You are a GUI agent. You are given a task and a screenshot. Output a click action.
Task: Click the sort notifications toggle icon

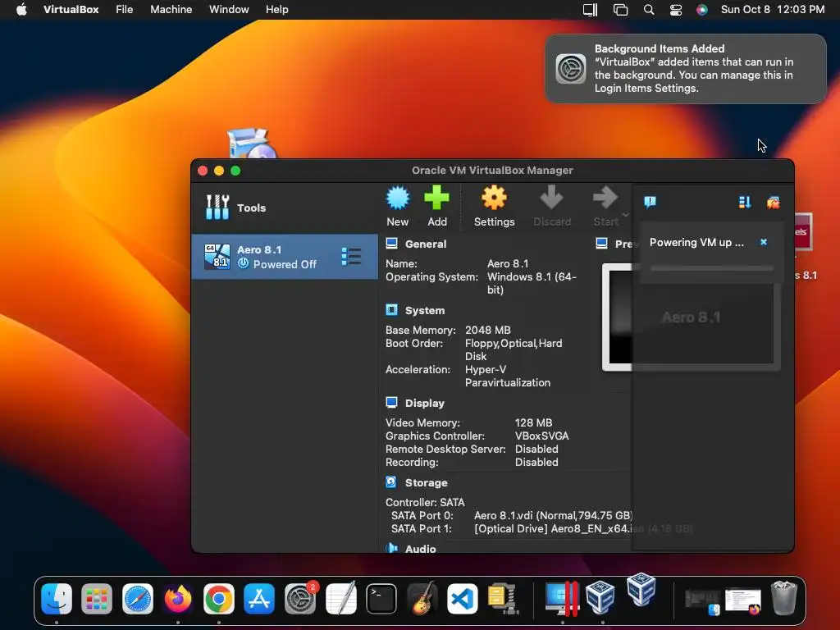coord(745,202)
